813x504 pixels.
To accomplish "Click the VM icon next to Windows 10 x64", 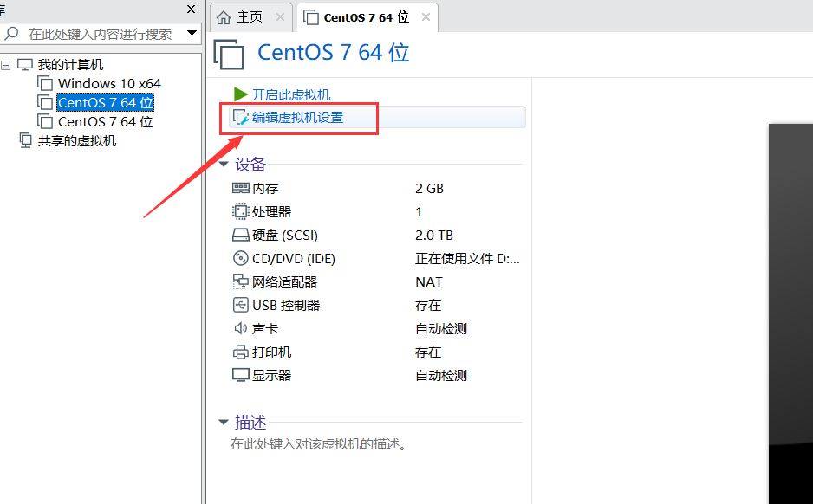I will (45, 83).
